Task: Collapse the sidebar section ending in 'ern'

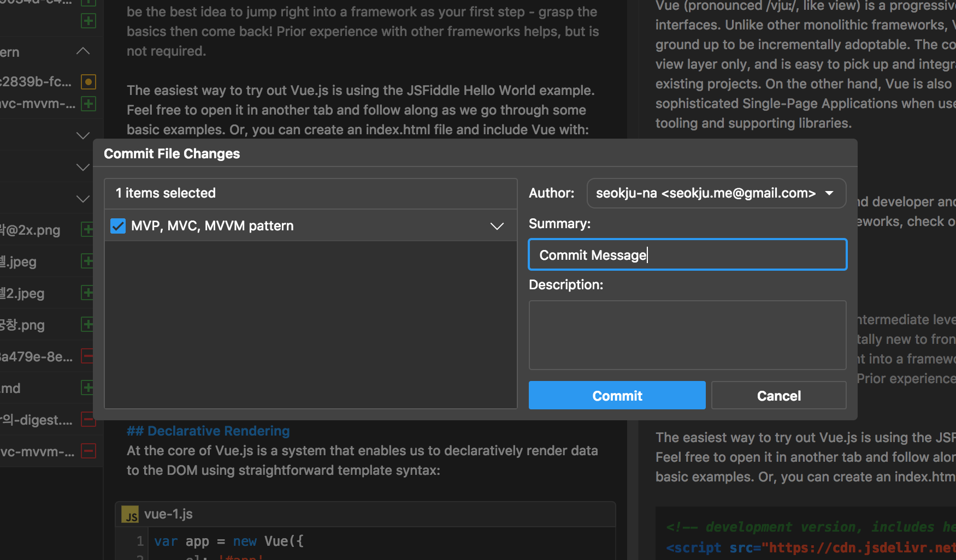Action: [83, 51]
